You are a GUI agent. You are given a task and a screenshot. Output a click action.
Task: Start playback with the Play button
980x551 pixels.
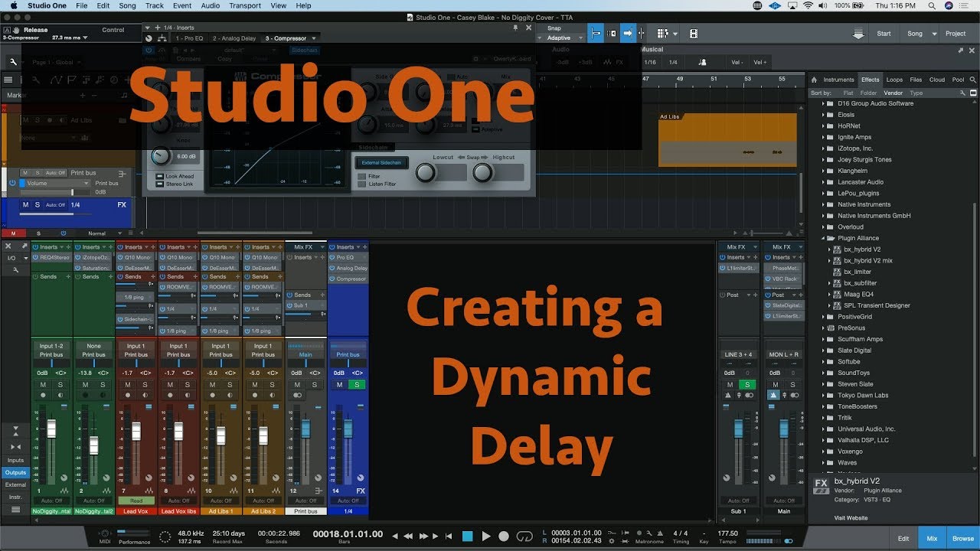point(486,536)
